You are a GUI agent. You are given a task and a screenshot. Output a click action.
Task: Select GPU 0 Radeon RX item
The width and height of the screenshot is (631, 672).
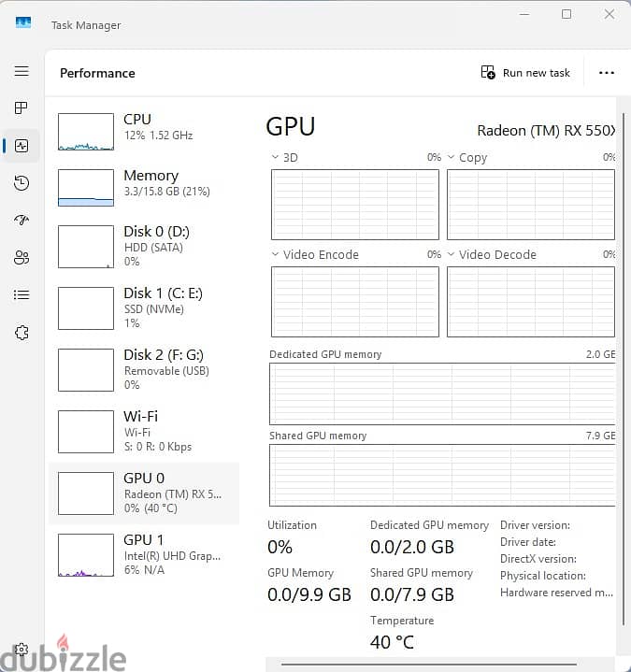[144, 493]
